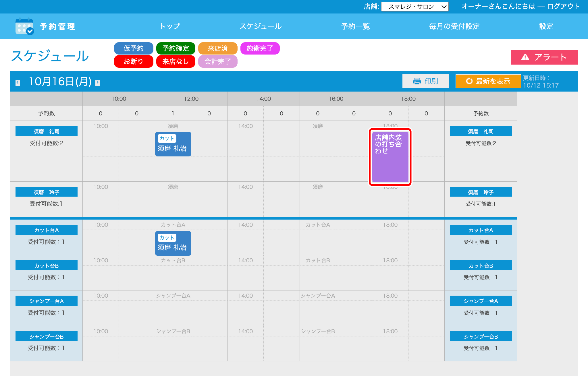Click right-side カット台B label
The width and height of the screenshot is (588, 376).
tap(481, 265)
